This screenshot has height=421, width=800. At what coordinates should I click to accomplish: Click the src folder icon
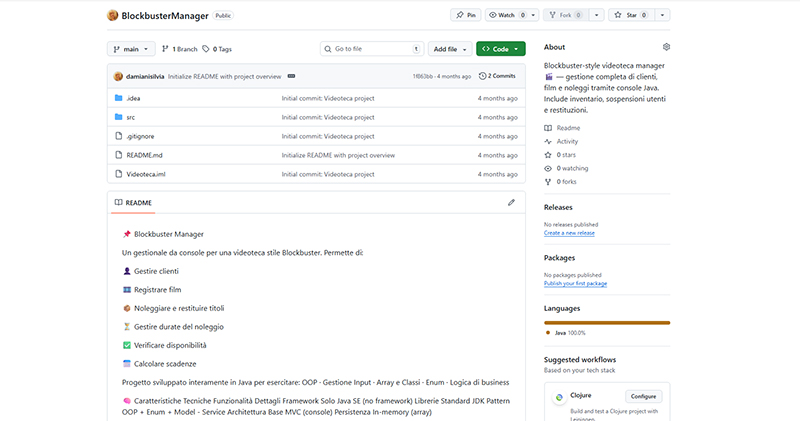(118, 117)
